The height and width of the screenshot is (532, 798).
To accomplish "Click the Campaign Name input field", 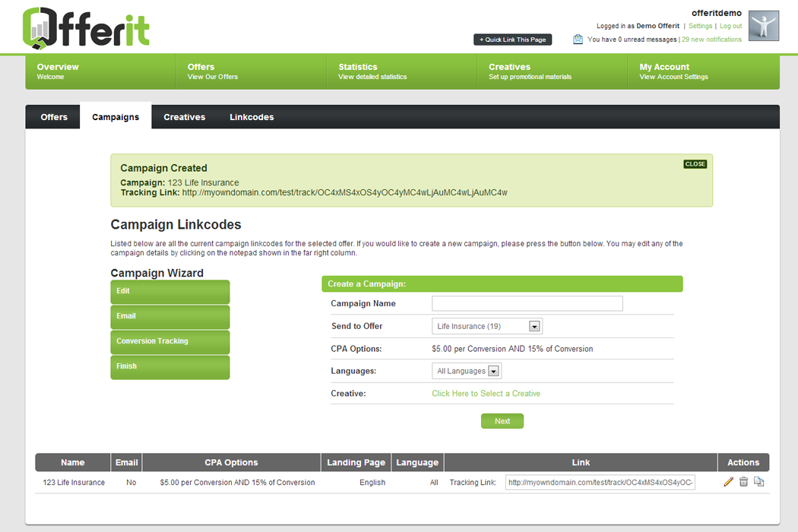I will click(527, 303).
